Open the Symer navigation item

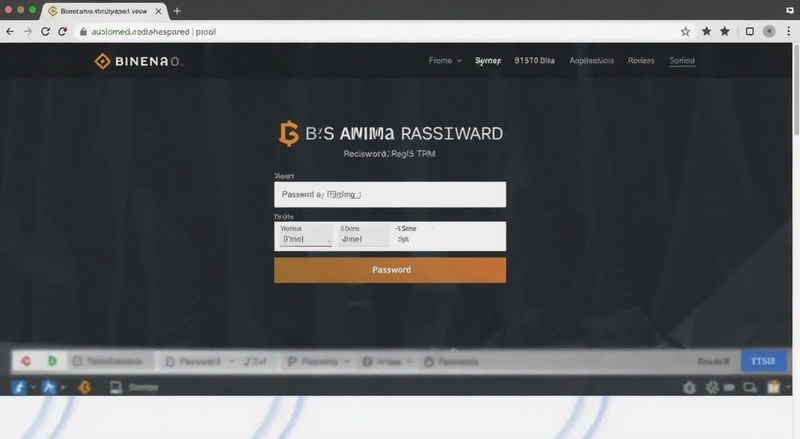coord(488,61)
